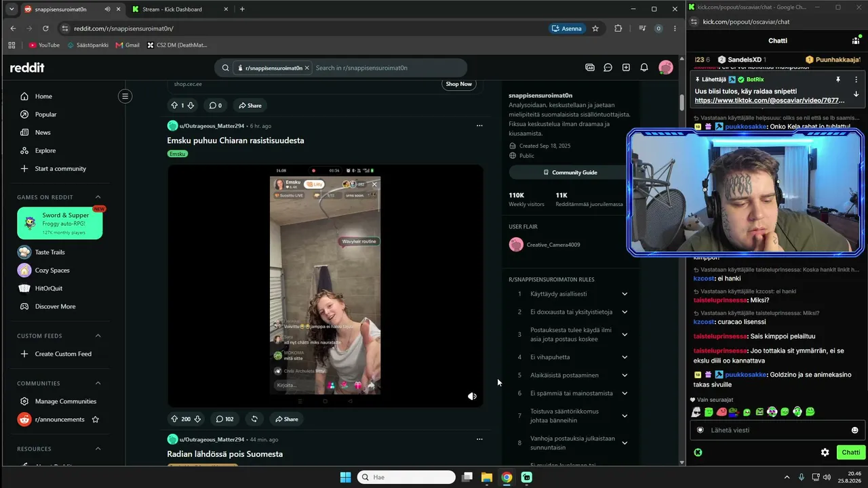Viewport: 868px width, 488px height.
Task: Remove r/snappisensuroimat0n search filter
Action: click(307, 68)
